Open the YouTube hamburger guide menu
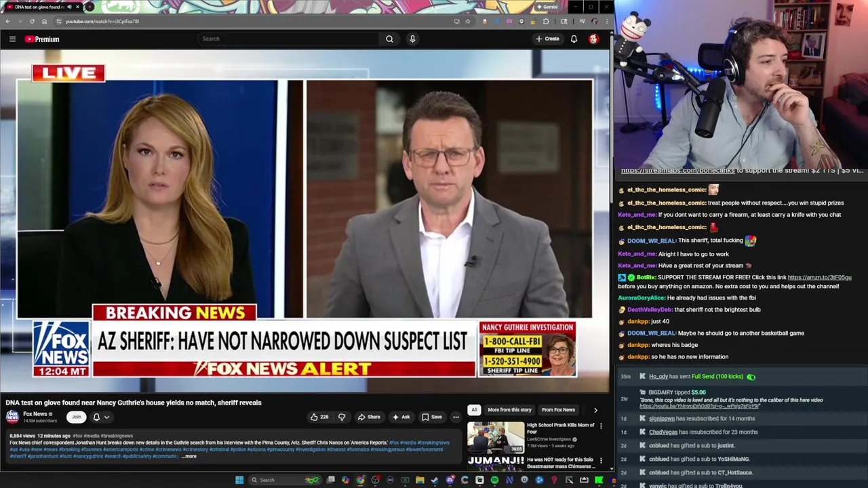868x488 pixels. 12,39
